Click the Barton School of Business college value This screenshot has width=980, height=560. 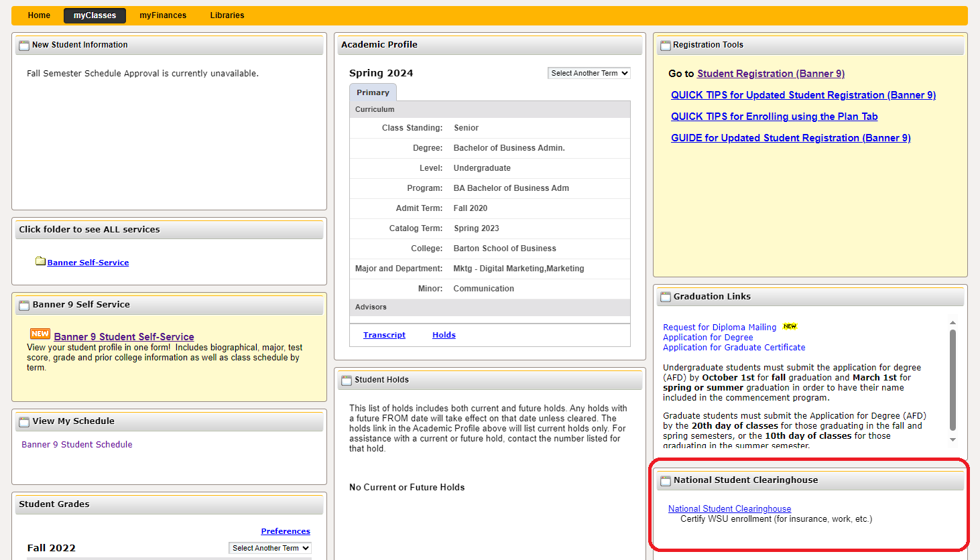(505, 249)
